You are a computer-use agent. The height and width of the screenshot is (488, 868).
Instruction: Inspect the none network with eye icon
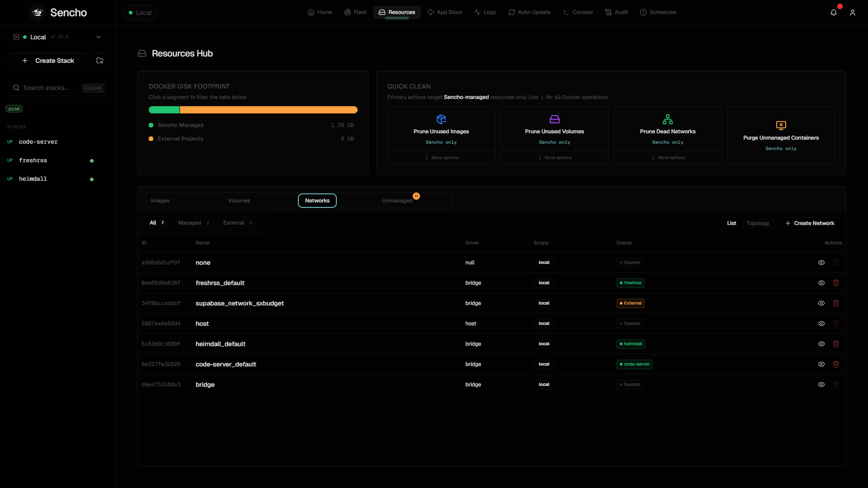click(x=821, y=263)
